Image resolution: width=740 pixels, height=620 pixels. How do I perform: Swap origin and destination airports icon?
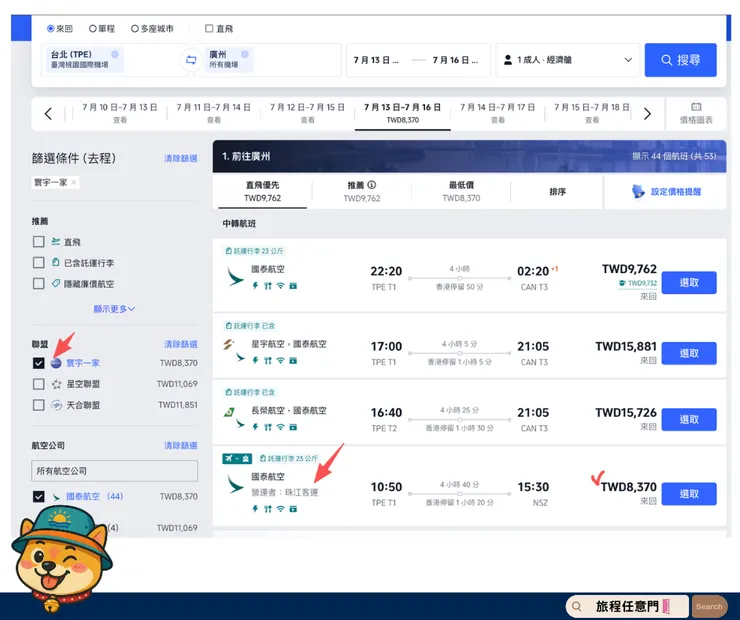(x=191, y=60)
